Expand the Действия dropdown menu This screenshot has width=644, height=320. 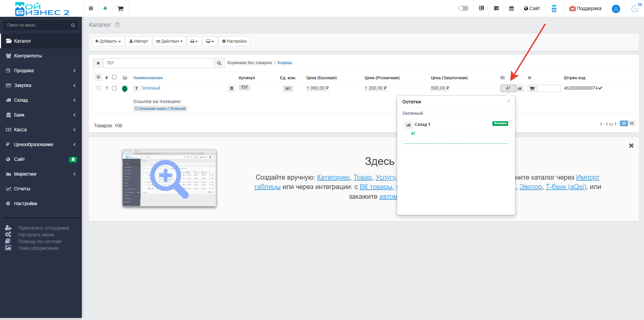169,41
